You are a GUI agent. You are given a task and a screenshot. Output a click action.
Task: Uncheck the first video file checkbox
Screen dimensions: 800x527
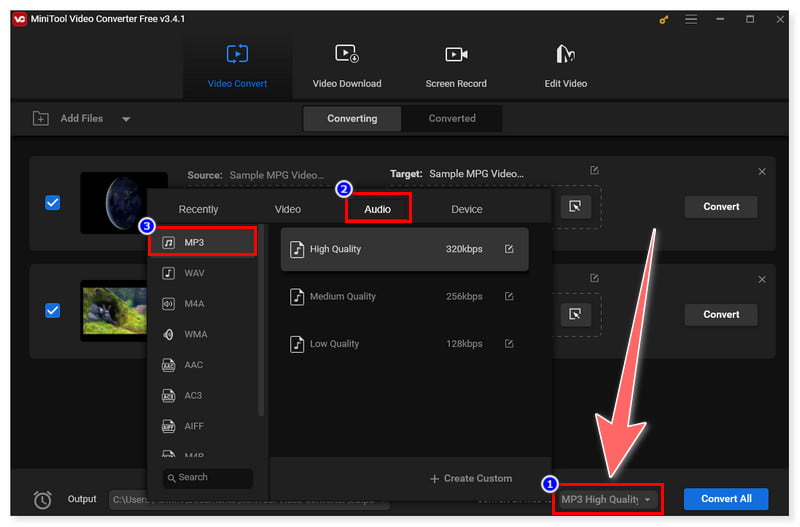click(53, 202)
